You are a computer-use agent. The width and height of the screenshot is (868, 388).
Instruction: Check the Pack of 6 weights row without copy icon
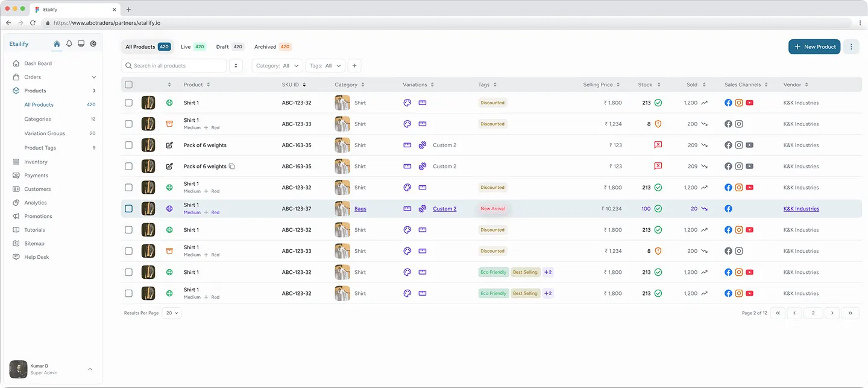point(128,145)
